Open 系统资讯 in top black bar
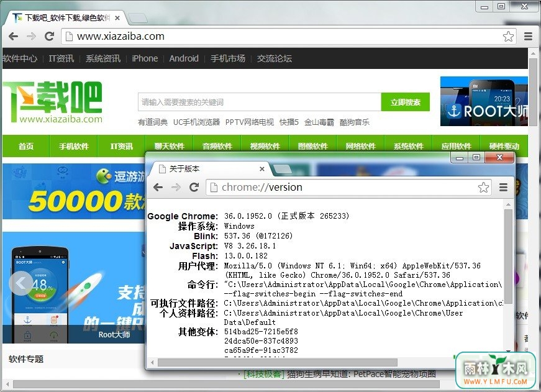541x392 pixels. pyautogui.click(x=103, y=58)
